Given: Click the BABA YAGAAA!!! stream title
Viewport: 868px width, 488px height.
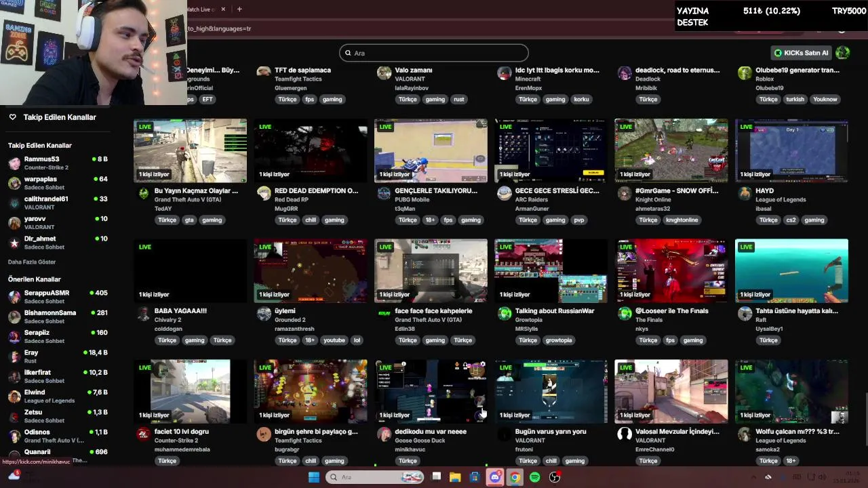Looking at the screenshot, I should point(180,311).
